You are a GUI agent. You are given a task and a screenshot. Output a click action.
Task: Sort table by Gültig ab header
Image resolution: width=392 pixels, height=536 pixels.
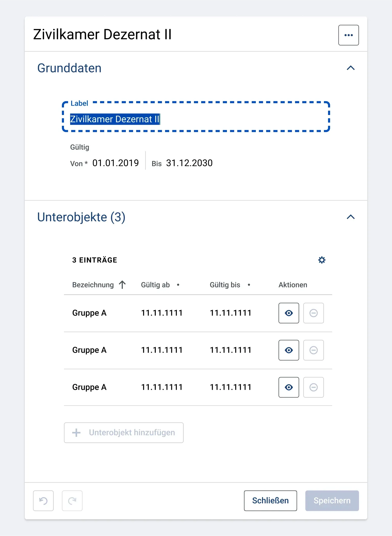[x=155, y=285]
